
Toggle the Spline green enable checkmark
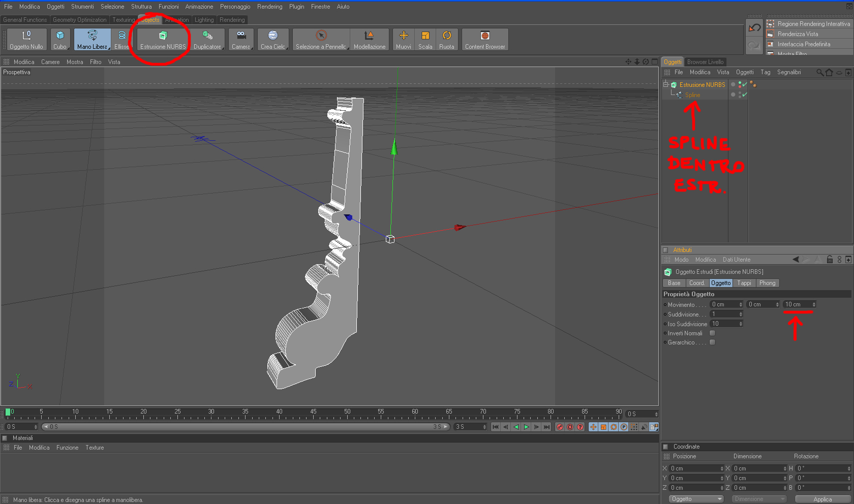745,95
